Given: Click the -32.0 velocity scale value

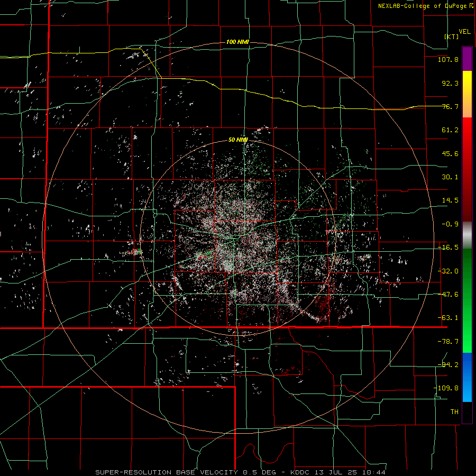Looking at the screenshot, I should click(x=448, y=271).
